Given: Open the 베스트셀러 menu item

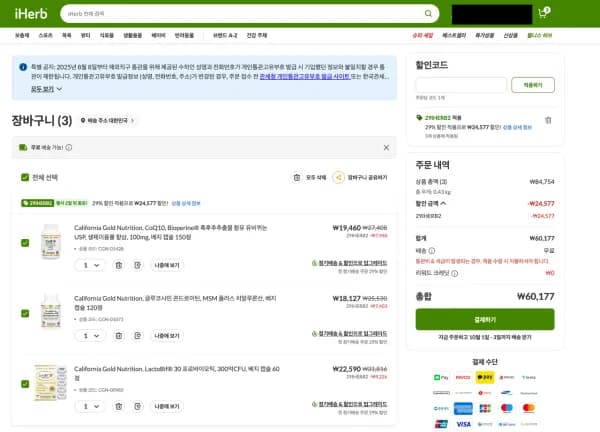Looking at the screenshot, I should [x=454, y=35].
